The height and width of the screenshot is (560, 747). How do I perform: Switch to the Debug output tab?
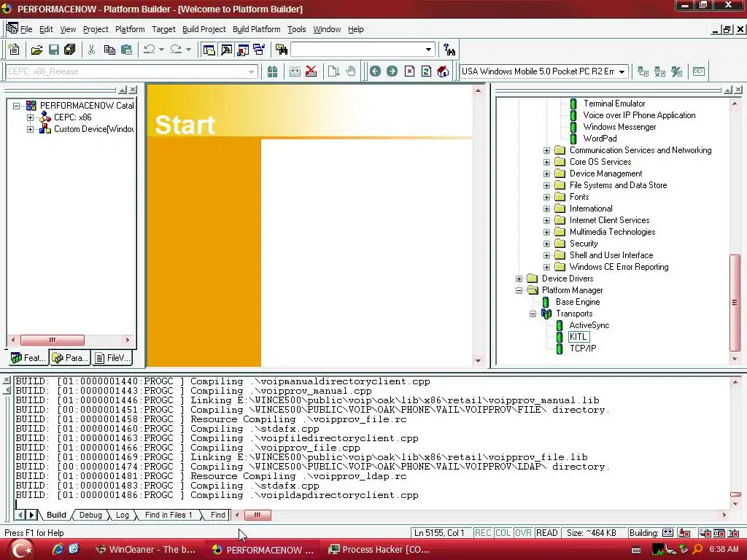point(90,516)
